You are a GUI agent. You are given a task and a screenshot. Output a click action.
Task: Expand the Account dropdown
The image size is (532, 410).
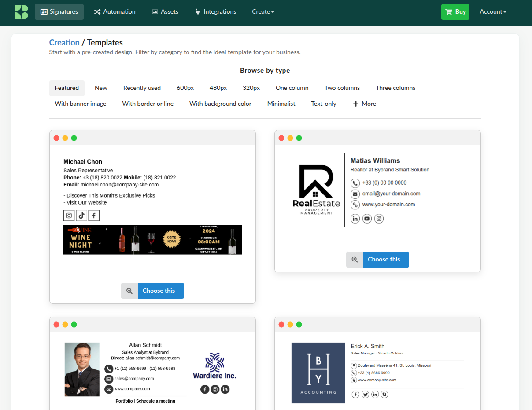(493, 12)
